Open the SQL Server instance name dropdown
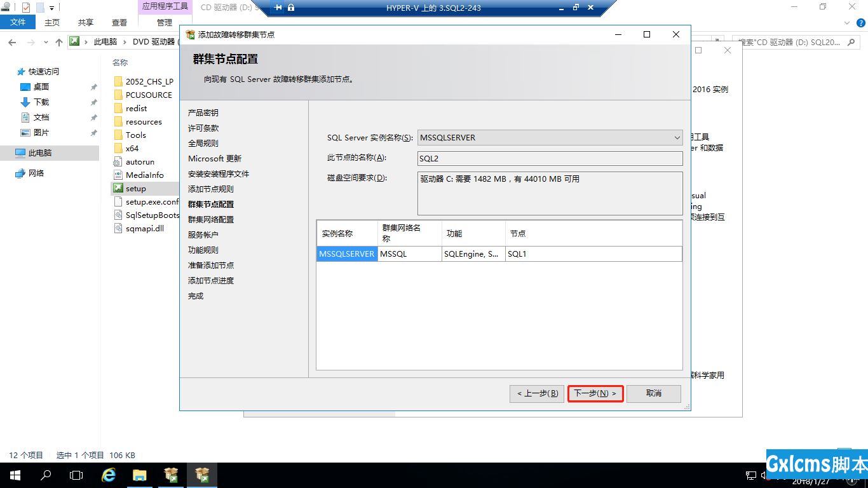This screenshot has width=868, height=488. pyautogui.click(x=677, y=138)
